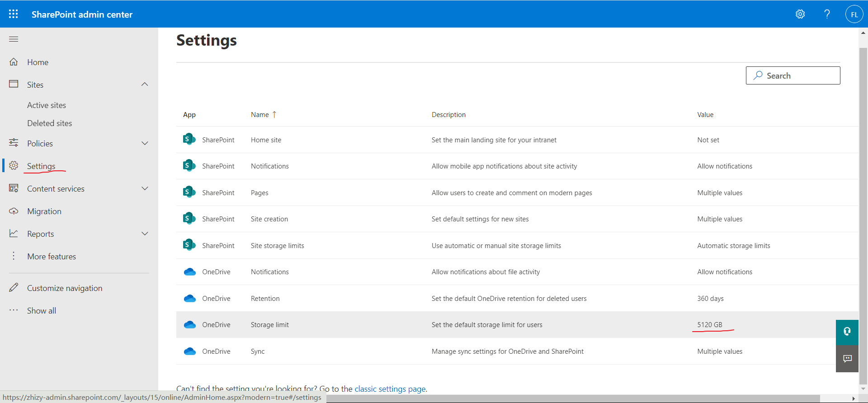
Task: Click SharePoint icon in Pages row
Action: [x=189, y=192]
